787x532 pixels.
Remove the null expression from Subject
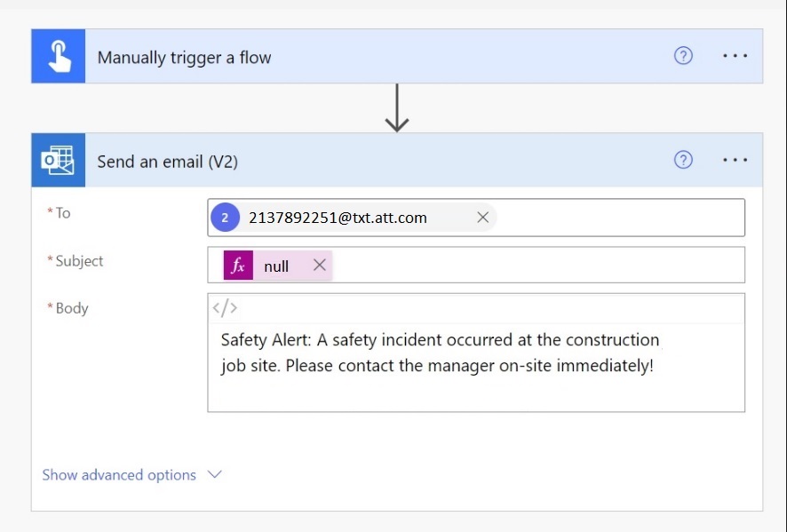pyautogui.click(x=320, y=265)
